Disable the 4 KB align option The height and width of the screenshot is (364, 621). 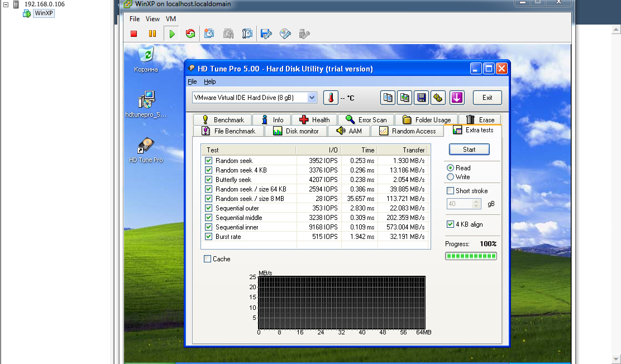click(450, 224)
